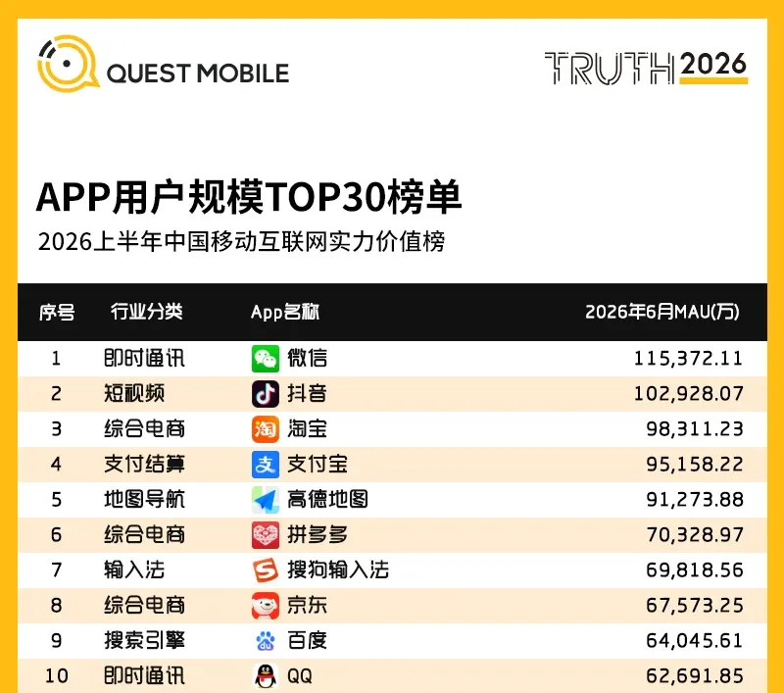Click the Baidu paw icon
784x693 pixels.
coord(265,640)
